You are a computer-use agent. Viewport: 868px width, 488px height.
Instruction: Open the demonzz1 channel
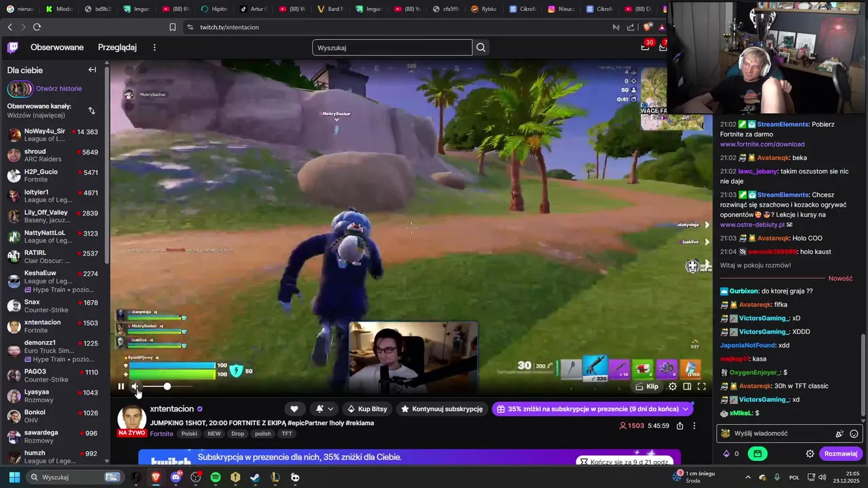(53, 350)
